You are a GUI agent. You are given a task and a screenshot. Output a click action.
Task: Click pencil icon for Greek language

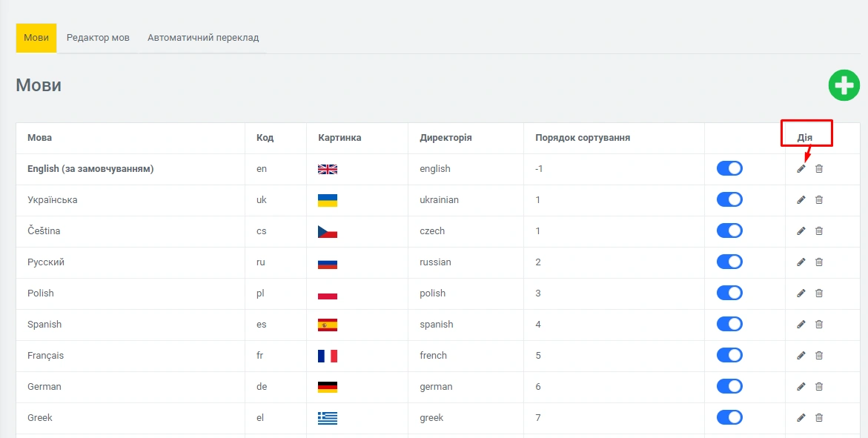(x=801, y=418)
